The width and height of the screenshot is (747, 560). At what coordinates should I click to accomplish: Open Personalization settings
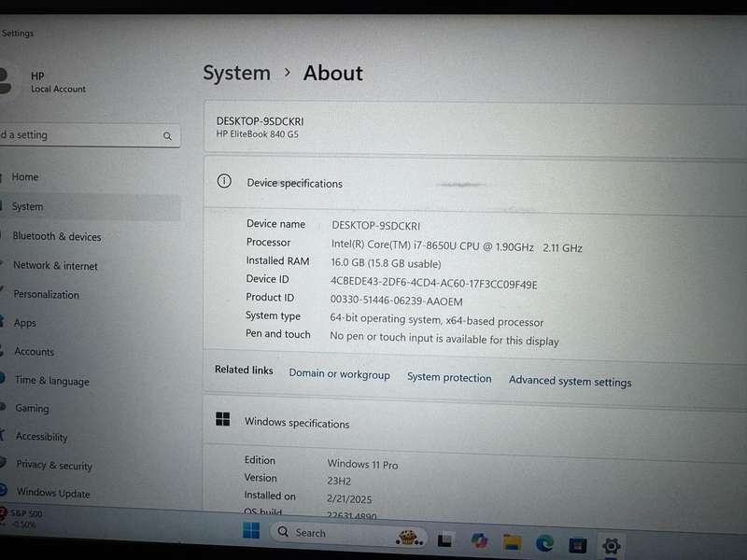pos(46,295)
